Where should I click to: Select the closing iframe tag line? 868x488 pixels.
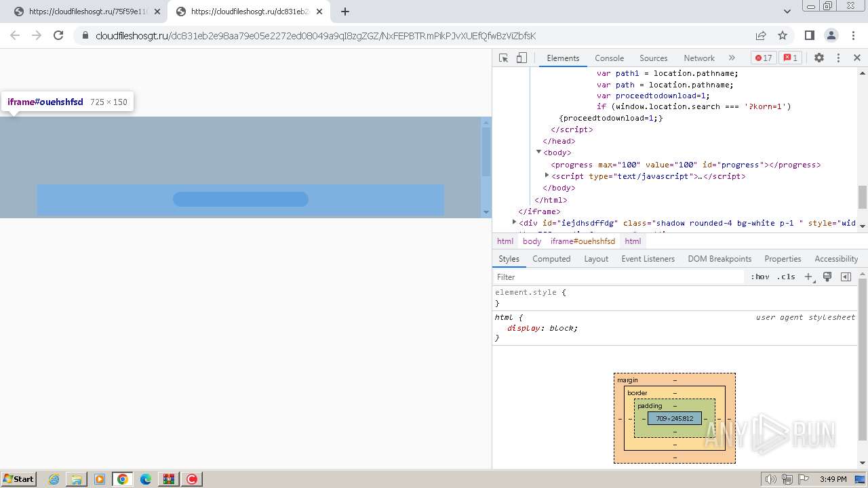tap(539, 211)
